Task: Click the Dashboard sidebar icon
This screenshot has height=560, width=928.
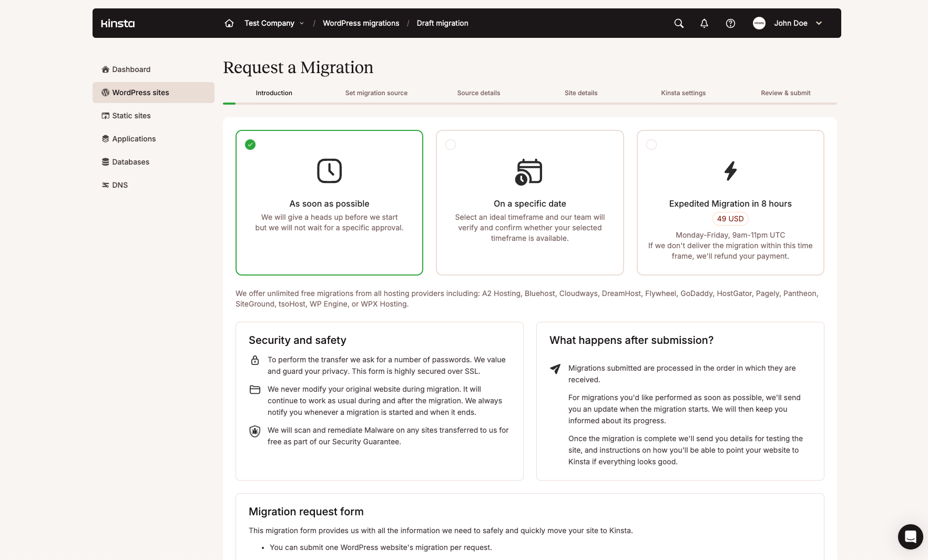Action: 106,69
